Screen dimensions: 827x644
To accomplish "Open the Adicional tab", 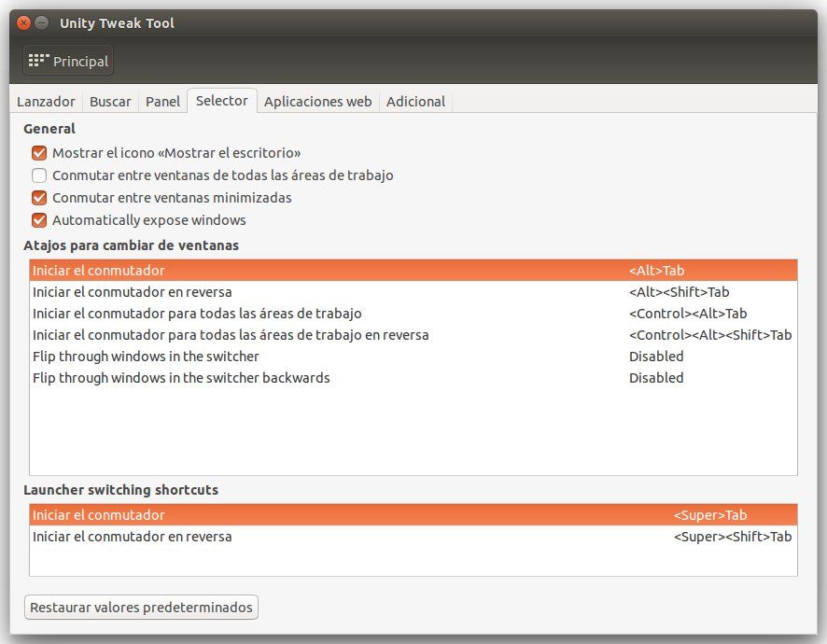I will (415, 102).
